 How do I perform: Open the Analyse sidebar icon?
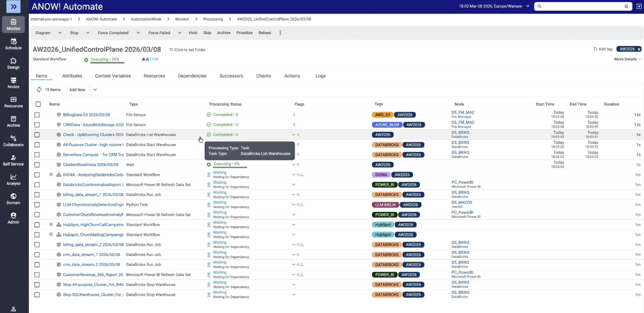(14, 179)
